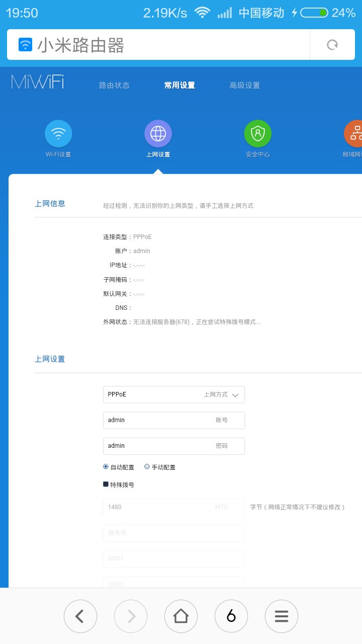The height and width of the screenshot is (644, 362).
Task: Tap the cellular signal bars
Action: coord(225,13)
